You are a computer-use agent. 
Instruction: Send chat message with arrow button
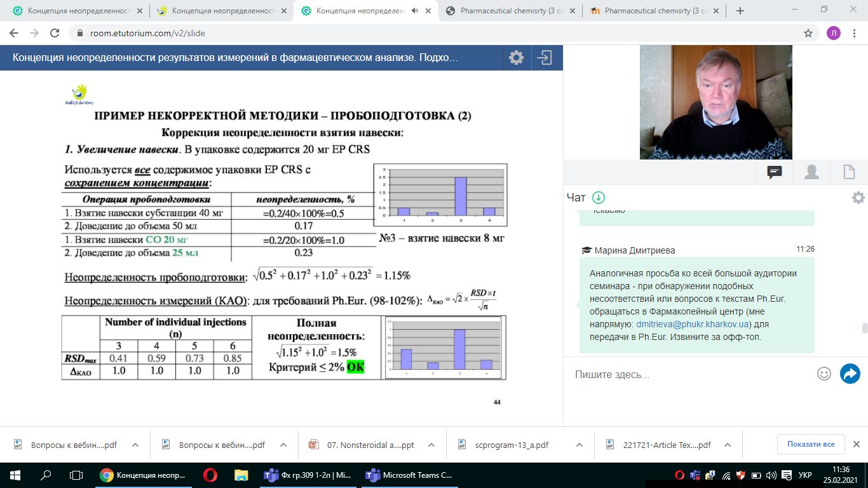click(850, 374)
